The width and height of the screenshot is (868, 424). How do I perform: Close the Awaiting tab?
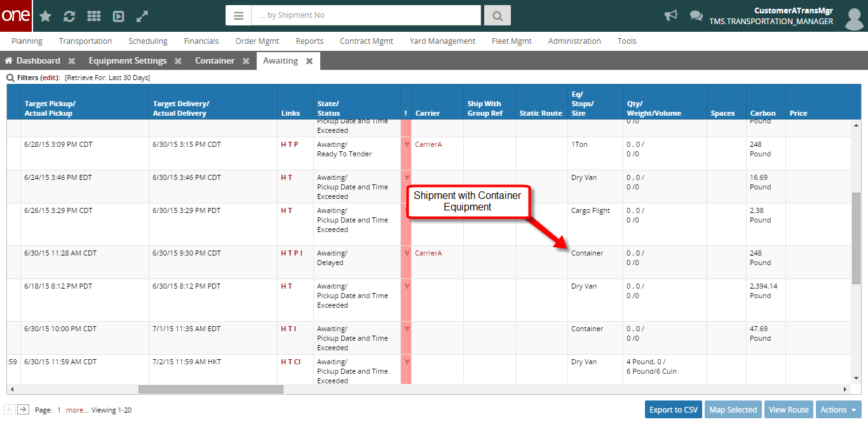(309, 61)
